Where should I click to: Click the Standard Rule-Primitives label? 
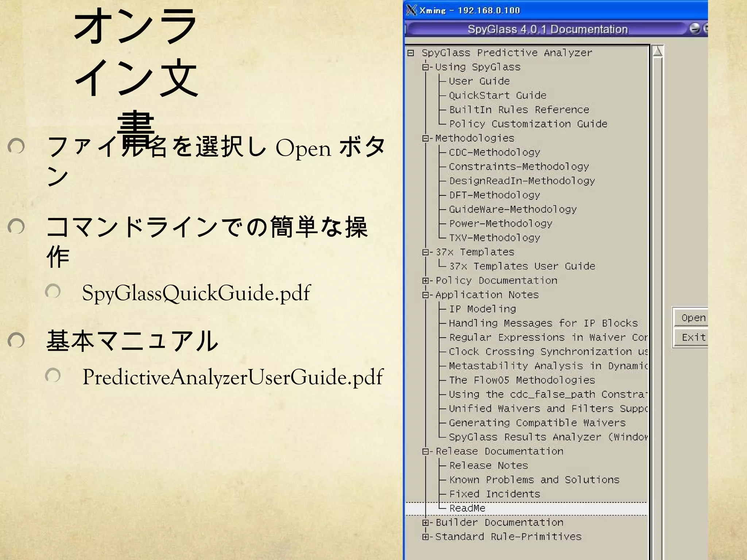[508, 537]
